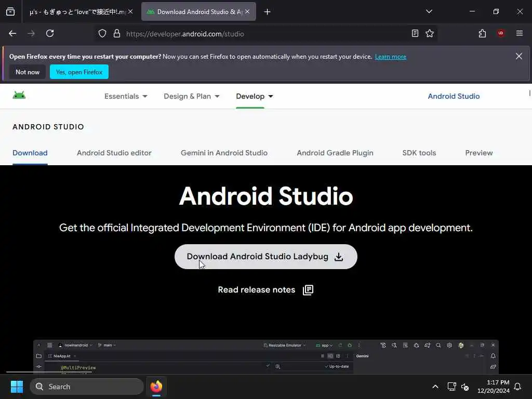Open Read release notes link
This screenshot has width=532, height=399.
click(x=257, y=290)
